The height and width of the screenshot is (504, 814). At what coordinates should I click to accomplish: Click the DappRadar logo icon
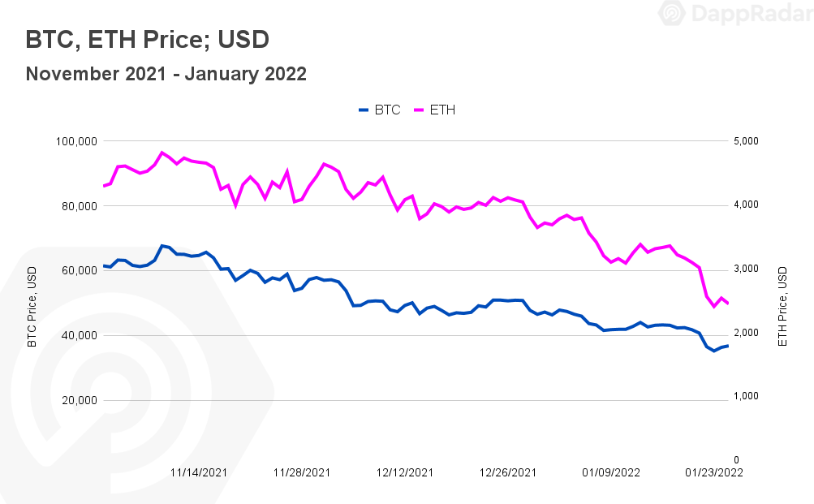tap(672, 12)
